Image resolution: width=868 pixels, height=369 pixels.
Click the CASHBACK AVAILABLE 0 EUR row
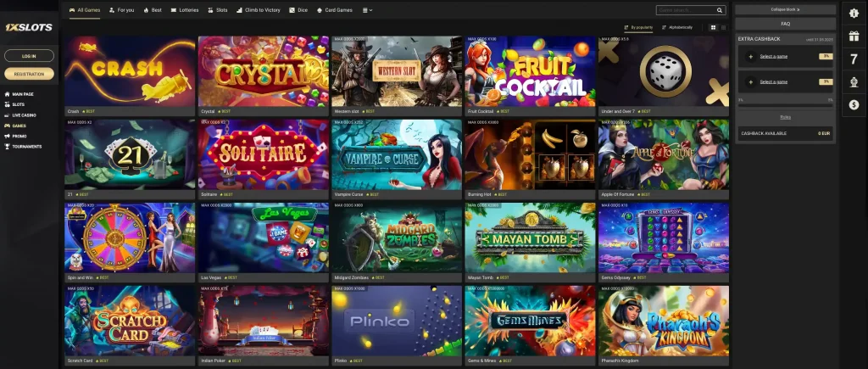[x=785, y=133]
